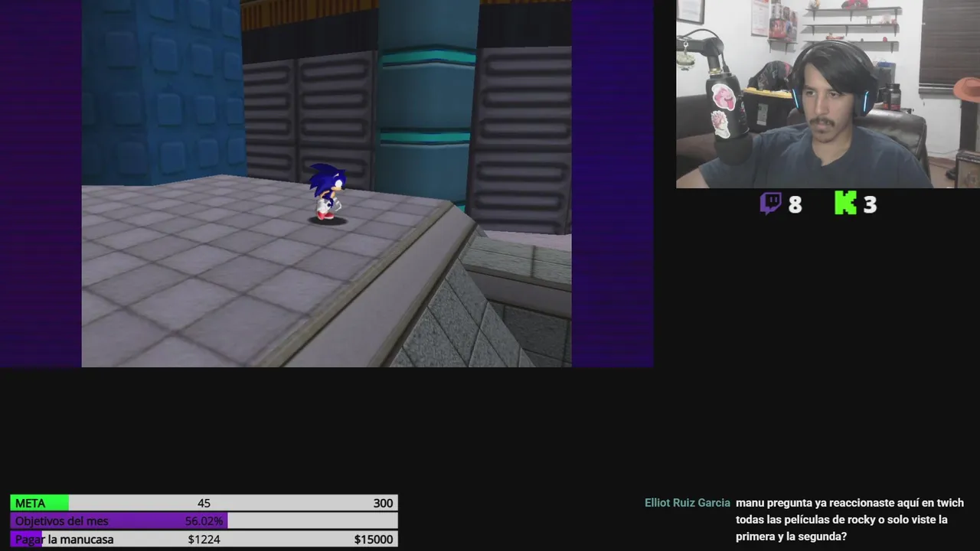This screenshot has width=980, height=551.
Task: Click the $15000 goal amount
Action: [x=374, y=540]
